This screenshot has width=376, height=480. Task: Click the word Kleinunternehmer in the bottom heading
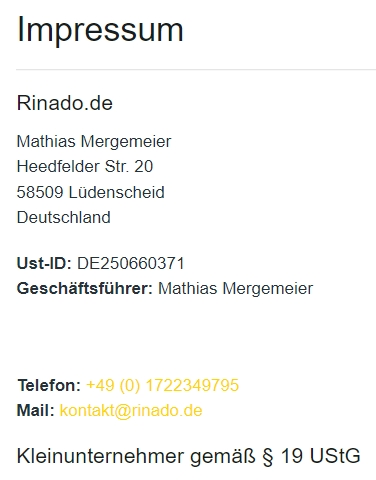pyautogui.click(x=100, y=456)
